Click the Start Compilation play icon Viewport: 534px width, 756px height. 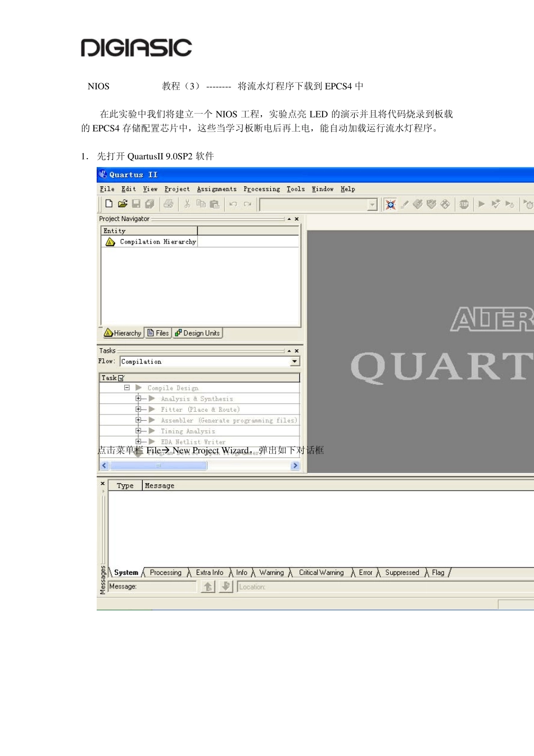point(482,204)
